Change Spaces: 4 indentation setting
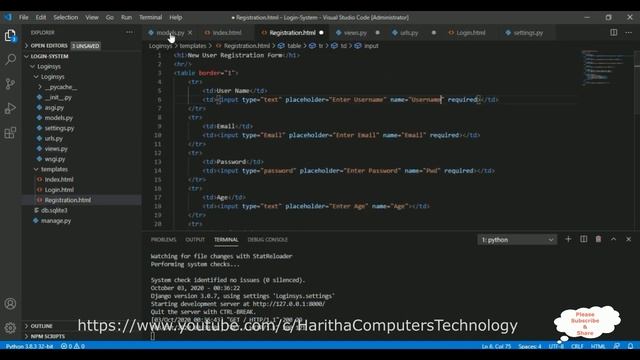This screenshot has height=360, width=640. click(x=530, y=346)
